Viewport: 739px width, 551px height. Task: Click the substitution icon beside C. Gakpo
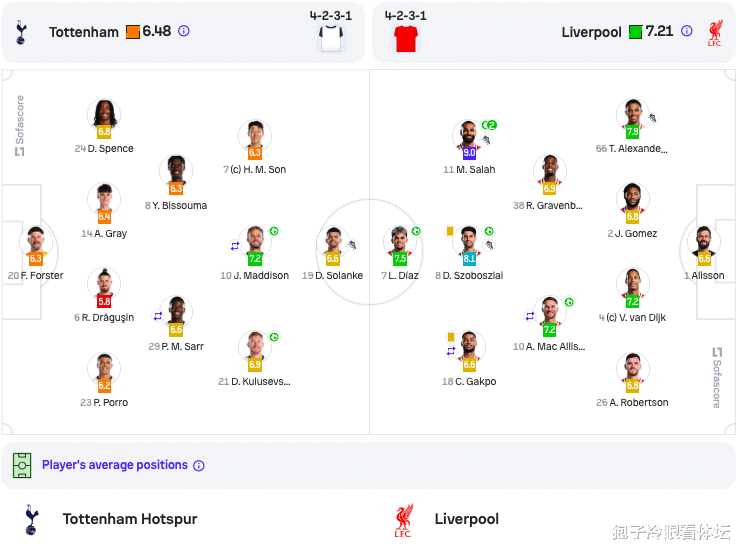click(451, 351)
